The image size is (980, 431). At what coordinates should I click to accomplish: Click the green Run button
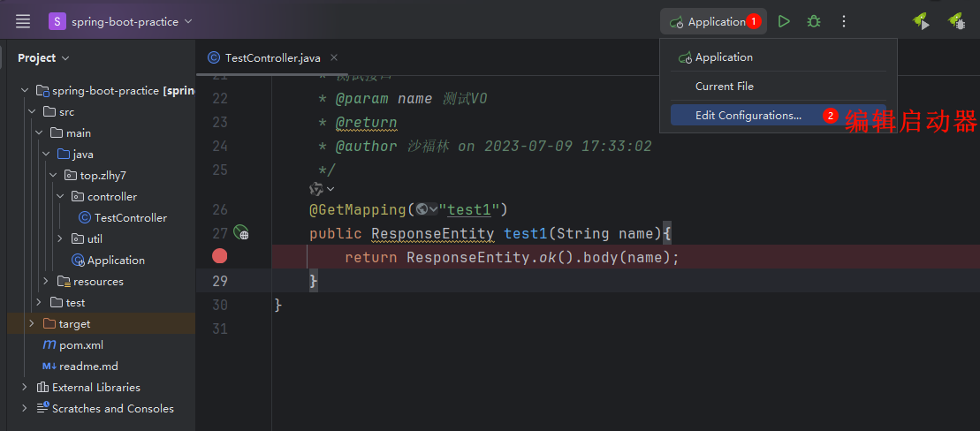click(x=784, y=21)
